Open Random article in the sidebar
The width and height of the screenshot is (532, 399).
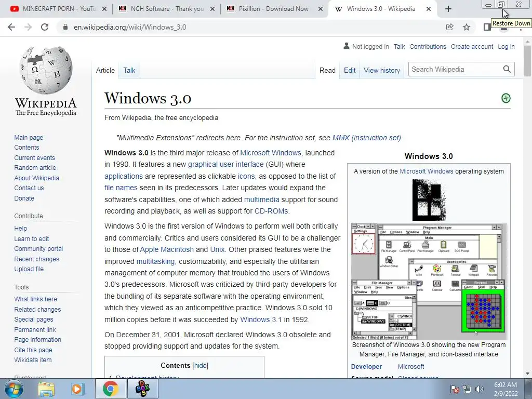coord(35,168)
